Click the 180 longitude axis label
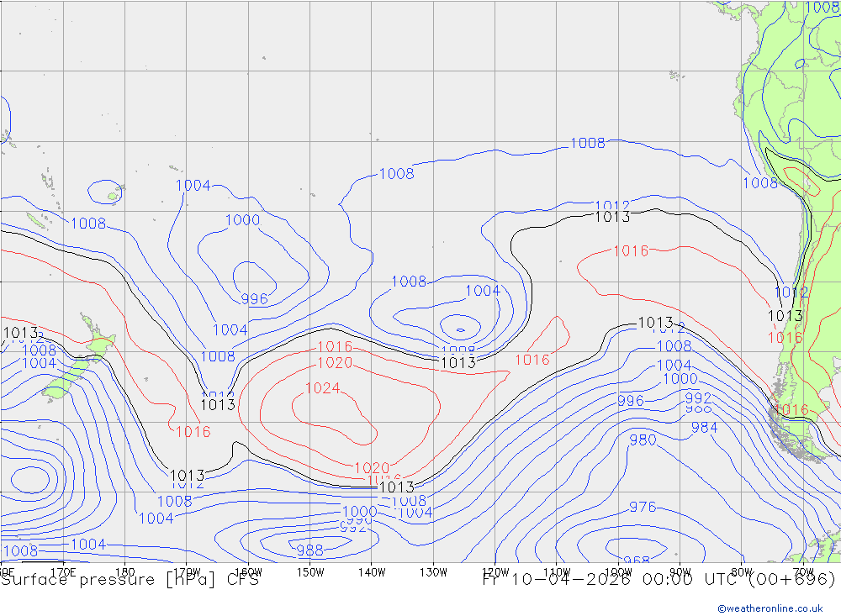Image resolution: width=841 pixels, height=616 pixels. coord(125,572)
